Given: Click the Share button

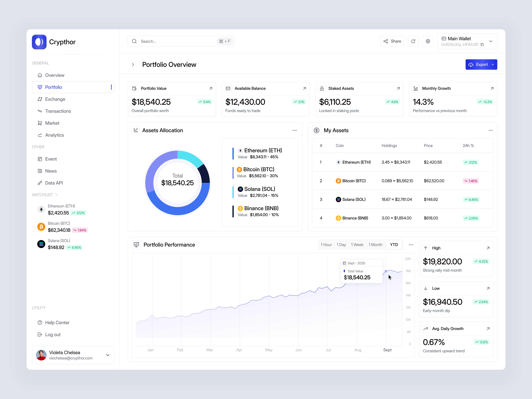Looking at the screenshot, I should [392, 41].
